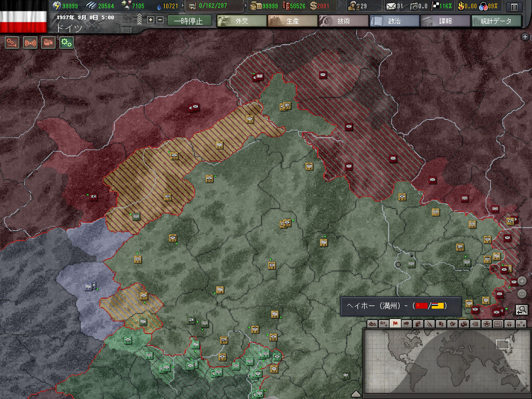The width and height of the screenshot is (532, 399).
Task: Select the revolt risk map mode
Action: coord(464,324)
